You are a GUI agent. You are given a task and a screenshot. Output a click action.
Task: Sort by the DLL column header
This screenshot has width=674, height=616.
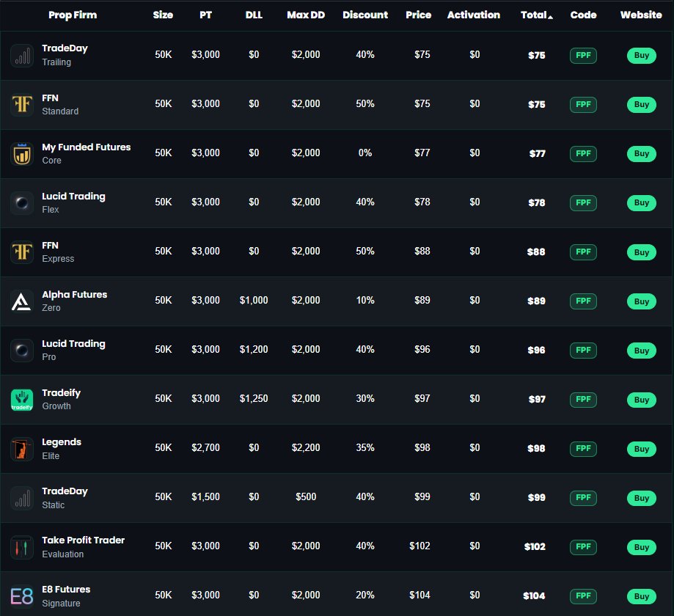coord(254,15)
